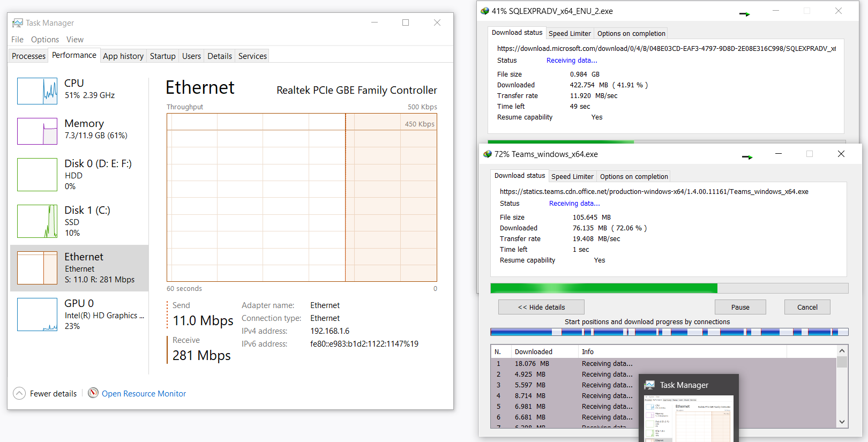Click the download.microsoft.com URL in SQLEXPRADV window
This screenshot has height=442, width=868.
(666, 48)
